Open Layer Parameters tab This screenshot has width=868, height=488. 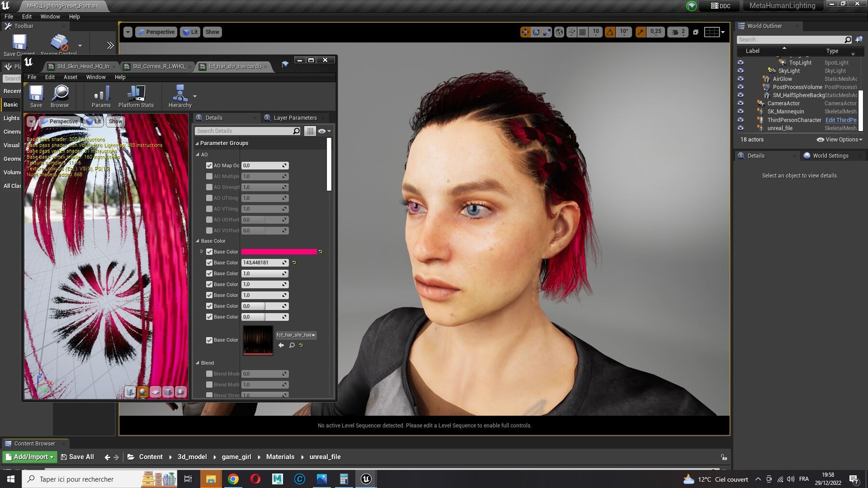295,118
